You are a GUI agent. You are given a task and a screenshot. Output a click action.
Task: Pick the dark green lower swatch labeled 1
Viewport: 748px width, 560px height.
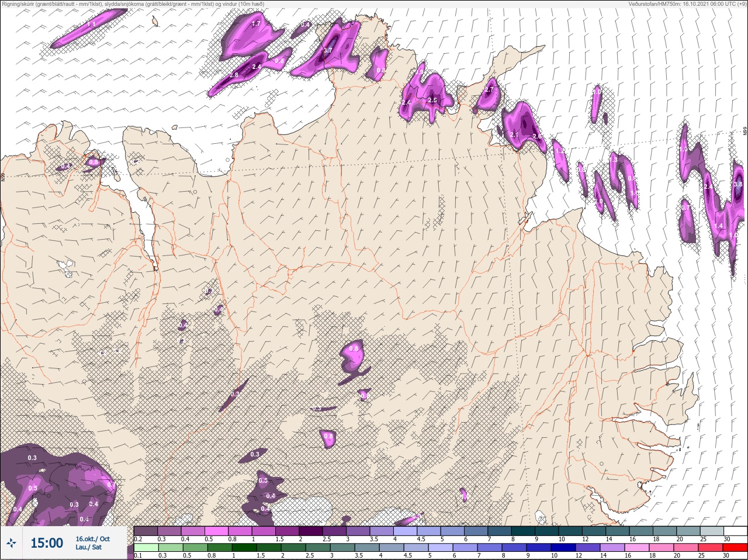click(244, 547)
